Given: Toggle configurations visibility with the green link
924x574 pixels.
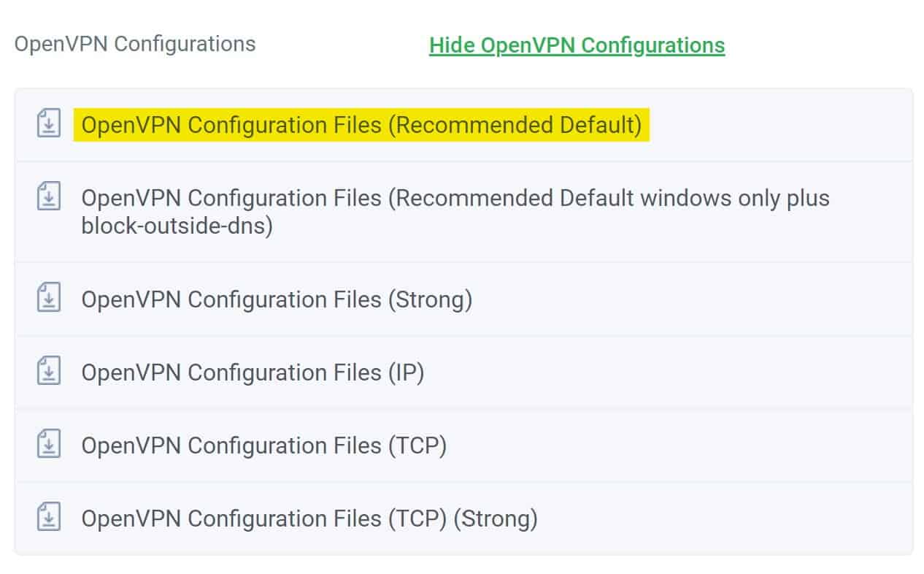Looking at the screenshot, I should 577,45.
